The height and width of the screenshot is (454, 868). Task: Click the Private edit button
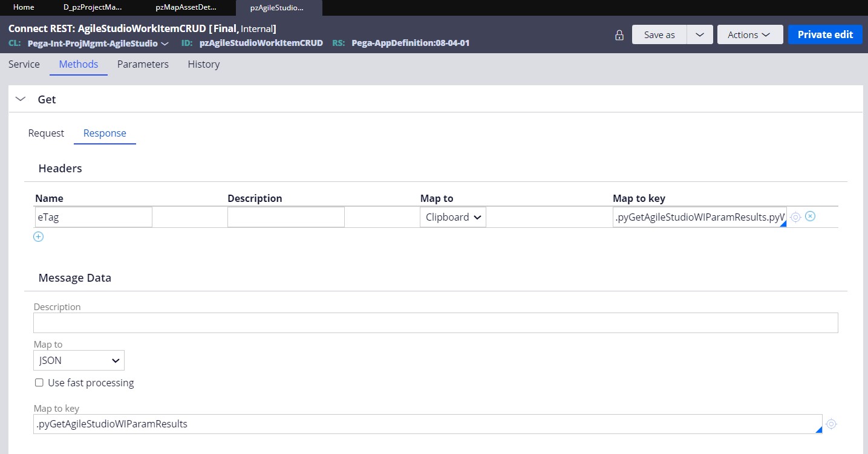coord(825,34)
